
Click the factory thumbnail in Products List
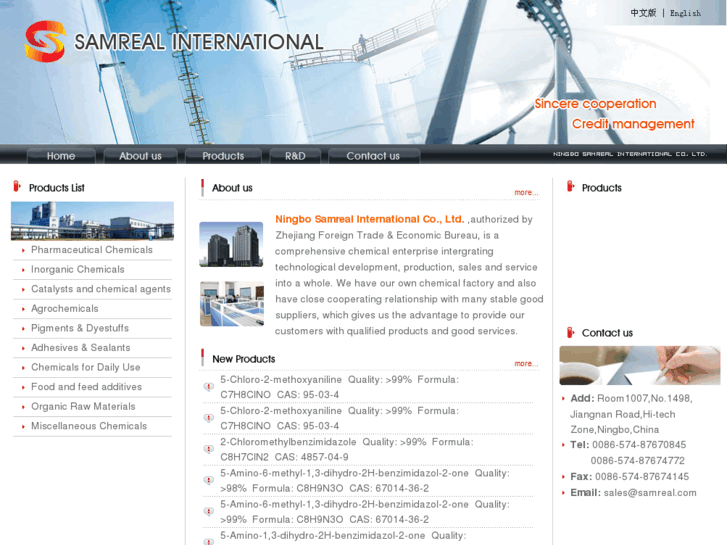click(92, 221)
